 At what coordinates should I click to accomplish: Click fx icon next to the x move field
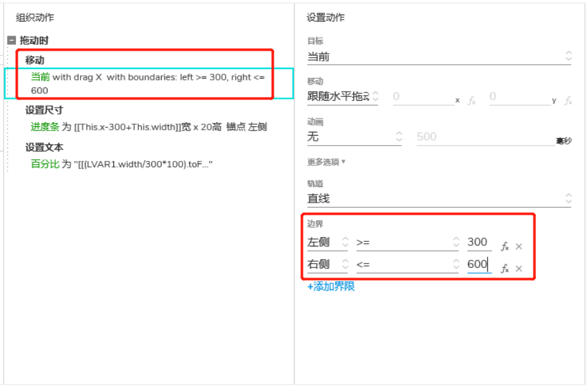point(472,101)
